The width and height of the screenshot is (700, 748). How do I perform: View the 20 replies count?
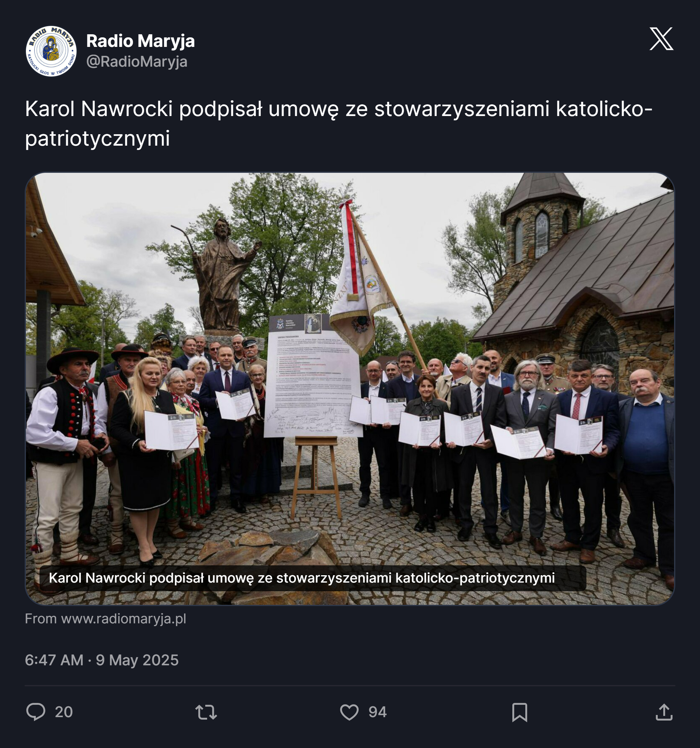click(x=64, y=712)
